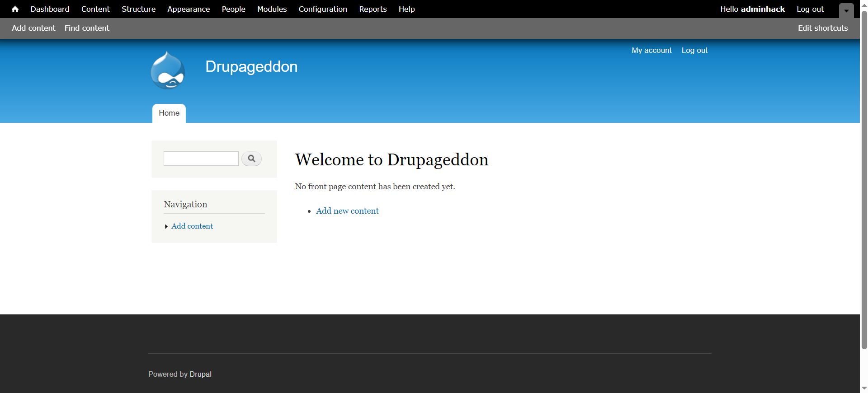Open My account link
This screenshot has width=868, height=393.
pos(651,50)
